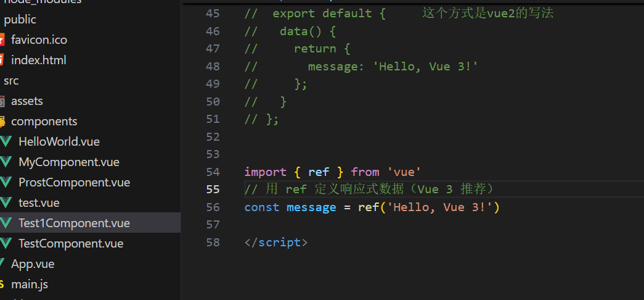
Task: Click the Vue icon beside Test1Component.vue
Action: (x=6, y=223)
